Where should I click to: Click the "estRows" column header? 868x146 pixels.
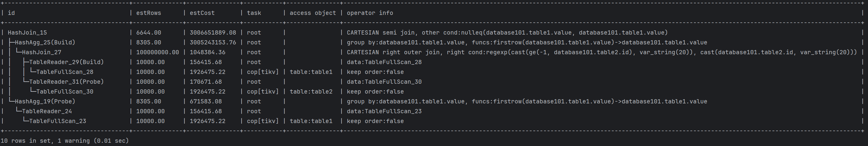click(149, 13)
